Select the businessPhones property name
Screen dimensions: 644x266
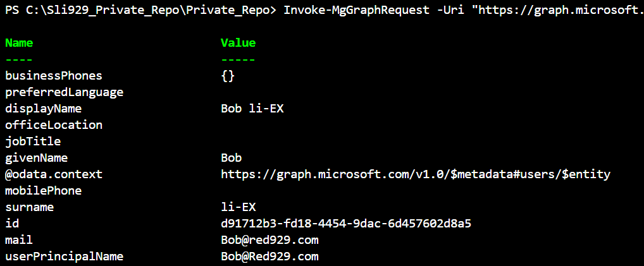coord(54,76)
